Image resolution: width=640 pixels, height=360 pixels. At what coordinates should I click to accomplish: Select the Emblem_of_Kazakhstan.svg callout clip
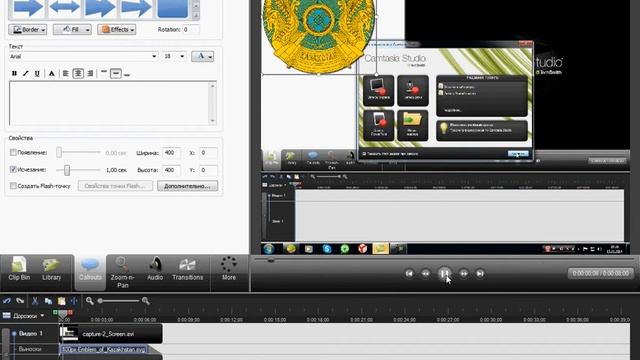[104, 350]
